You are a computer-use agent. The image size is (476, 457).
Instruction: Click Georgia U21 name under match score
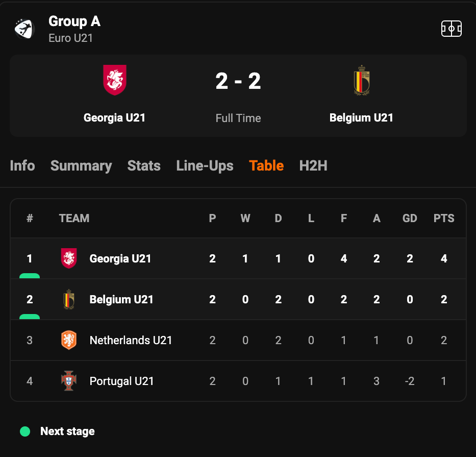tap(114, 117)
